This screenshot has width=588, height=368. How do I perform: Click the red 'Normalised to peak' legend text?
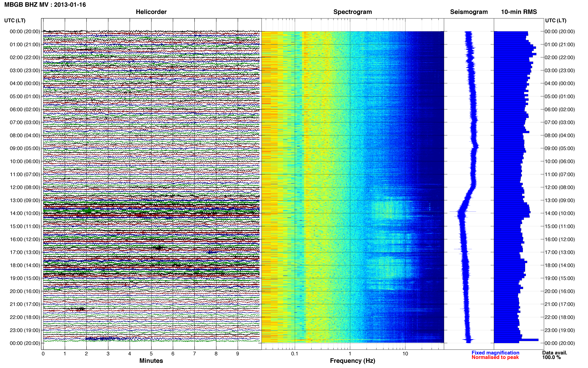tap(495, 357)
